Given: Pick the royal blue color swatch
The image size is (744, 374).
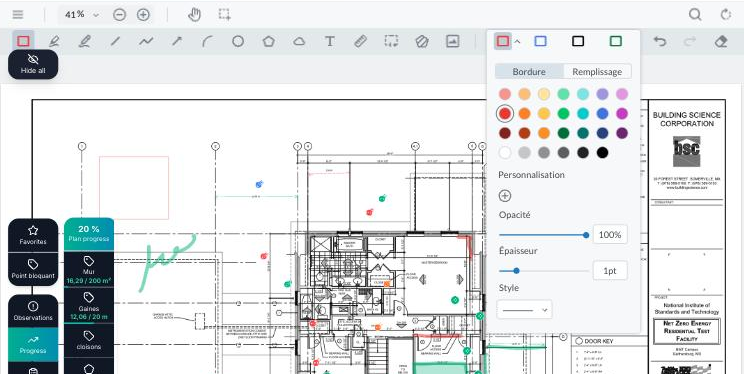Looking at the screenshot, I should point(602,113).
